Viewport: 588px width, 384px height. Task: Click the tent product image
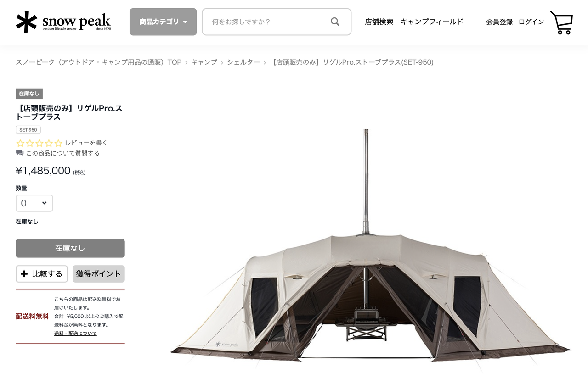pyautogui.click(x=370, y=248)
